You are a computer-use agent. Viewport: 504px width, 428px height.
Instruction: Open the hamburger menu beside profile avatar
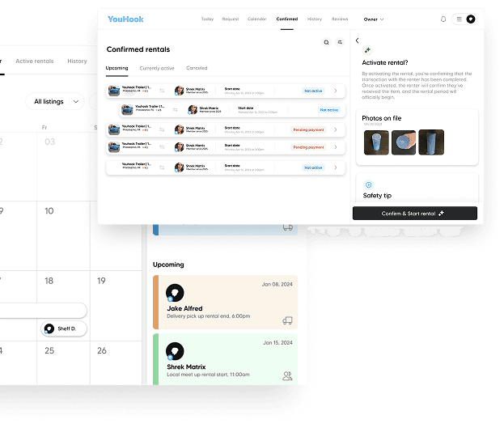tap(459, 19)
